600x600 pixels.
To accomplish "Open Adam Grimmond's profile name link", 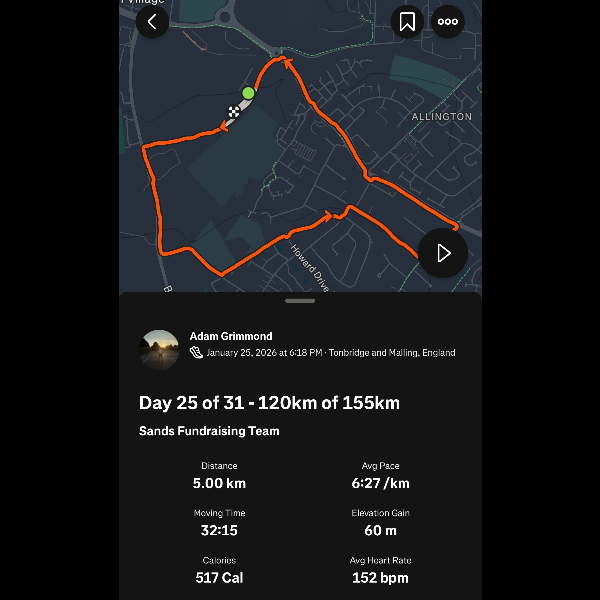I will coord(231,336).
